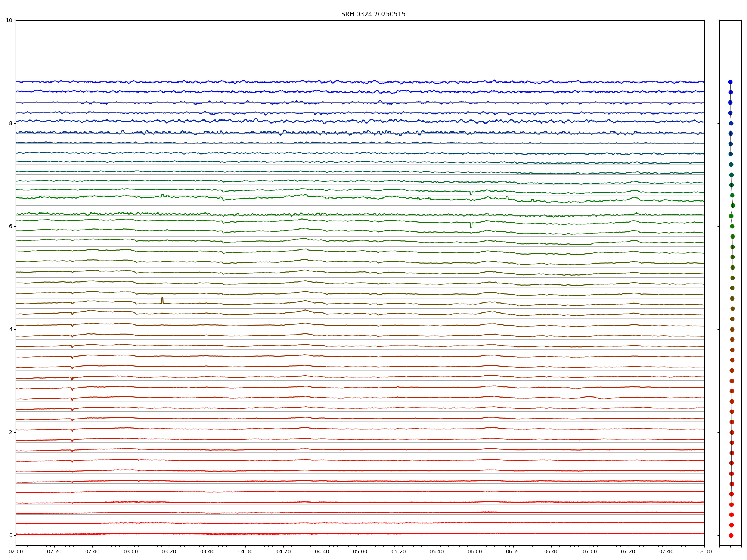Click the y-axis label 4

tap(10, 329)
